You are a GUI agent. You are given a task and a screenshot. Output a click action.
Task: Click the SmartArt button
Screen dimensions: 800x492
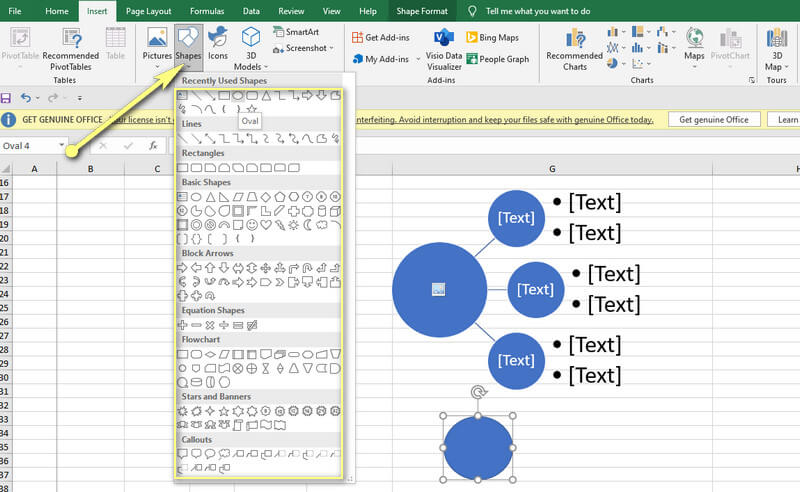click(296, 32)
